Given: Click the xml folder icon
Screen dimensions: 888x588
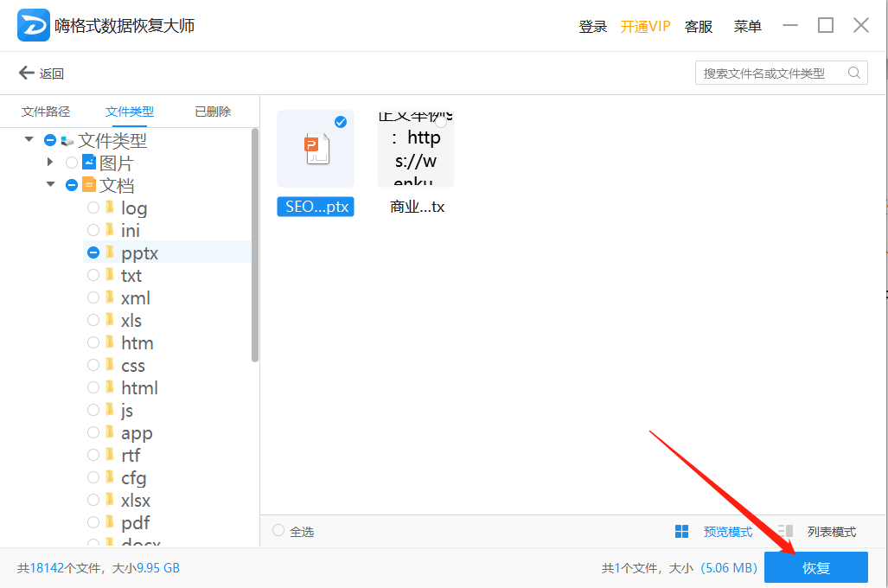Looking at the screenshot, I should [x=110, y=297].
